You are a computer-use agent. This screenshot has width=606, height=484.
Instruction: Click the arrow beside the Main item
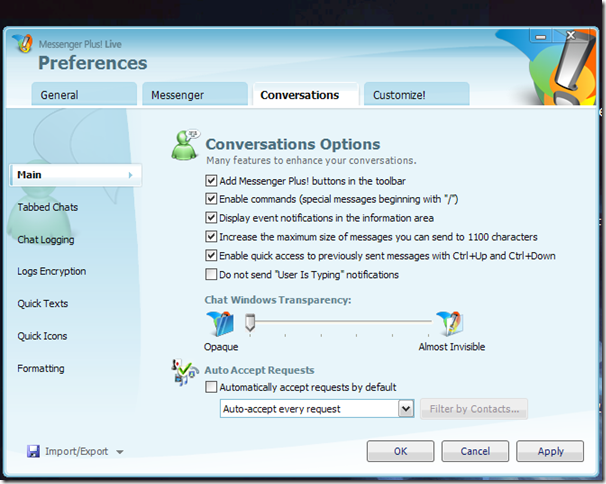tap(131, 175)
